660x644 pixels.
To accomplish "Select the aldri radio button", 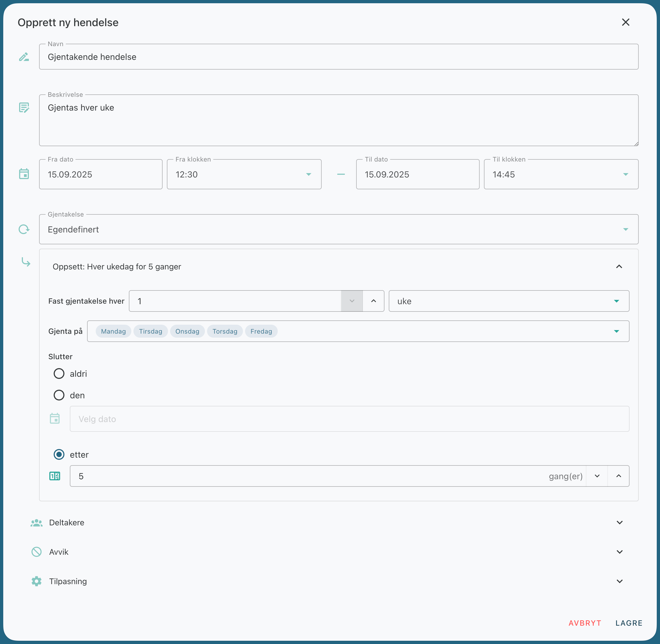I will click(x=59, y=374).
